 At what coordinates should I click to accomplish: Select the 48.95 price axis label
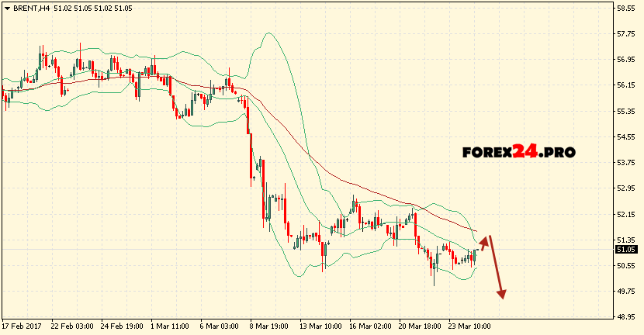click(x=626, y=316)
